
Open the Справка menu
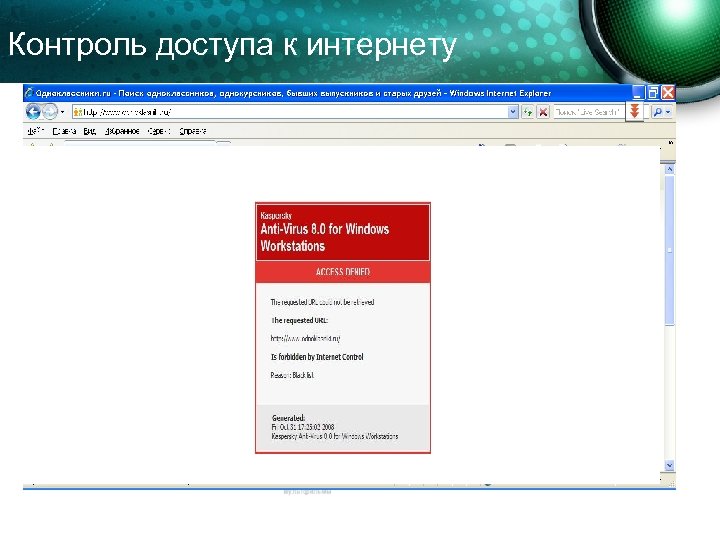tap(193, 131)
